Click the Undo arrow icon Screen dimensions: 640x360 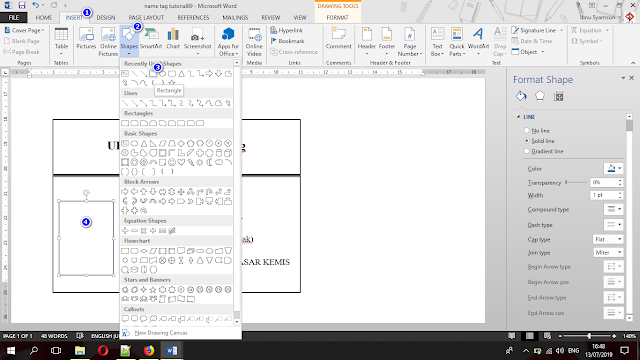click(x=36, y=5)
